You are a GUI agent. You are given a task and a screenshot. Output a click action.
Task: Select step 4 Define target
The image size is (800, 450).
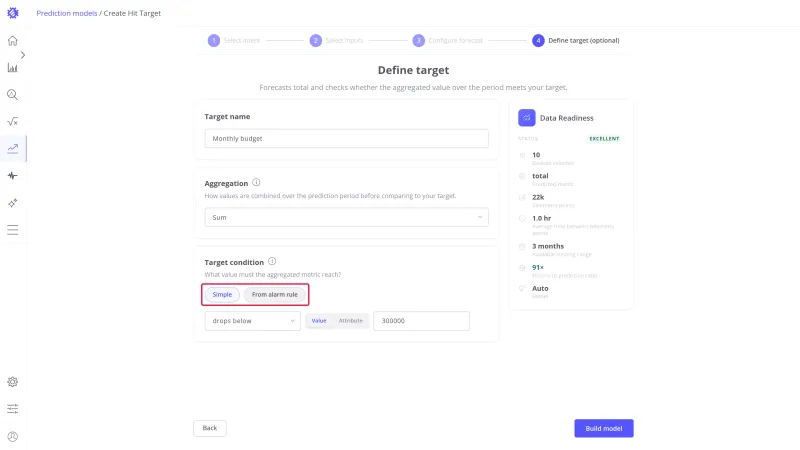(x=576, y=40)
